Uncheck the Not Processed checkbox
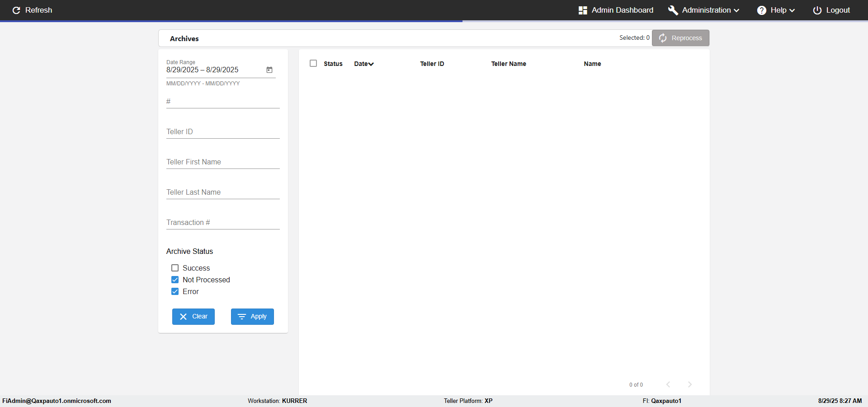This screenshot has width=868, height=407. click(x=175, y=280)
